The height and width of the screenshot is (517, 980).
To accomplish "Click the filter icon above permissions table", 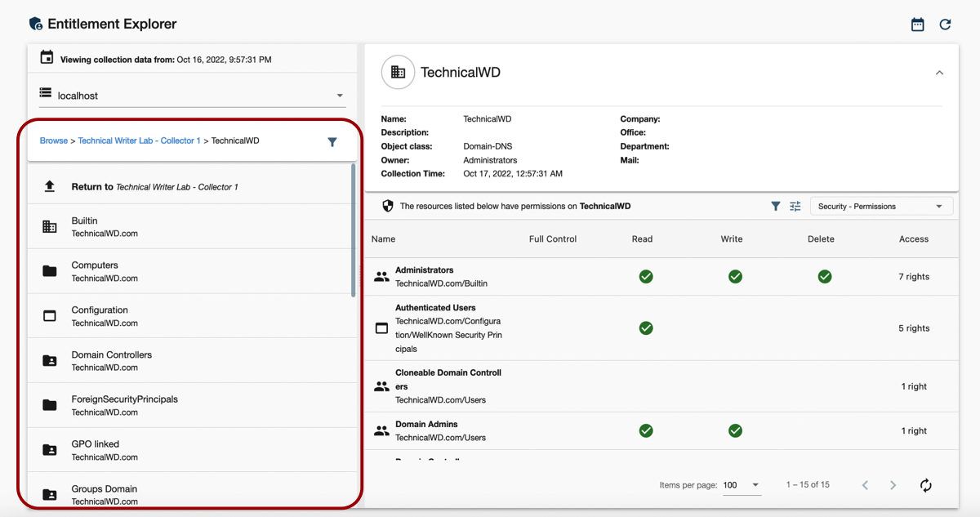I will (x=775, y=207).
